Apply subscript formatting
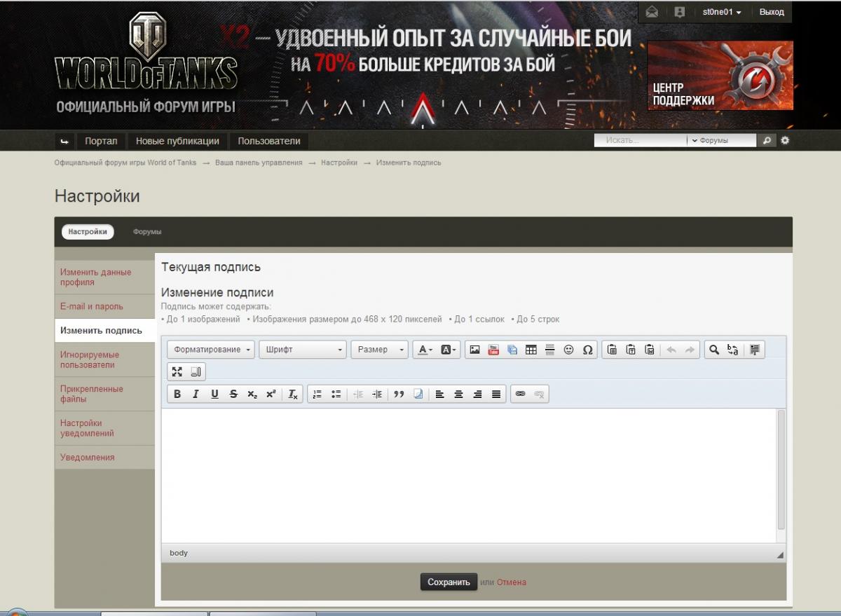This screenshot has width=841, height=616. click(252, 394)
